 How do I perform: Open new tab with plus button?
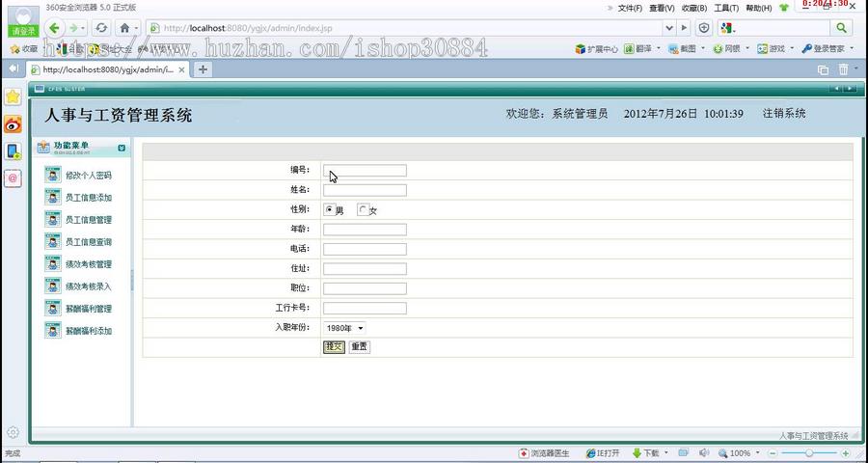click(x=203, y=69)
